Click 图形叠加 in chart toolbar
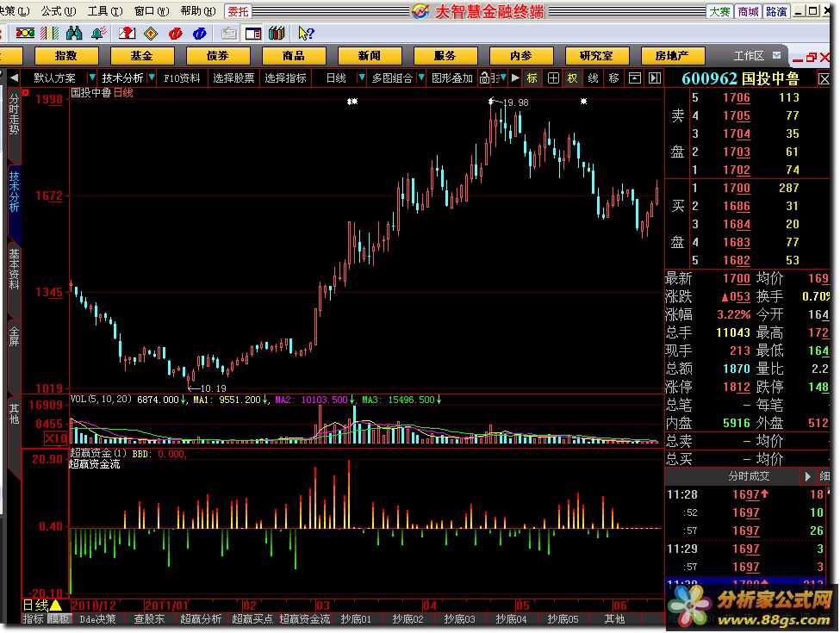840x633 pixels. 452,78
